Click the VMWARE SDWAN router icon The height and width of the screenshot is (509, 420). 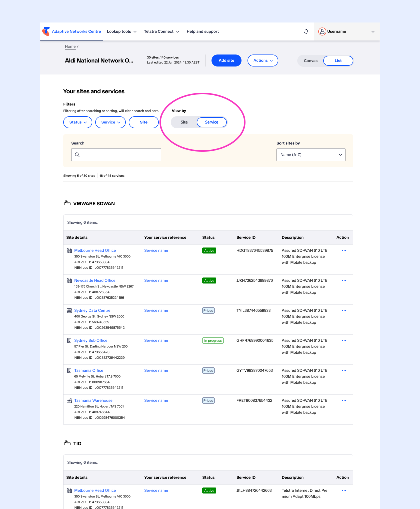pyautogui.click(x=67, y=203)
